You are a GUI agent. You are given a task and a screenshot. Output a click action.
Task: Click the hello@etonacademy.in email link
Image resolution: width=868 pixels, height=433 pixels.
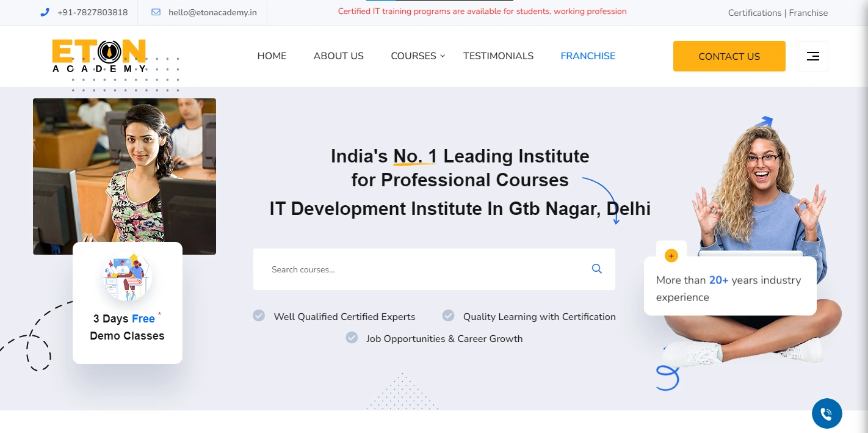click(213, 12)
